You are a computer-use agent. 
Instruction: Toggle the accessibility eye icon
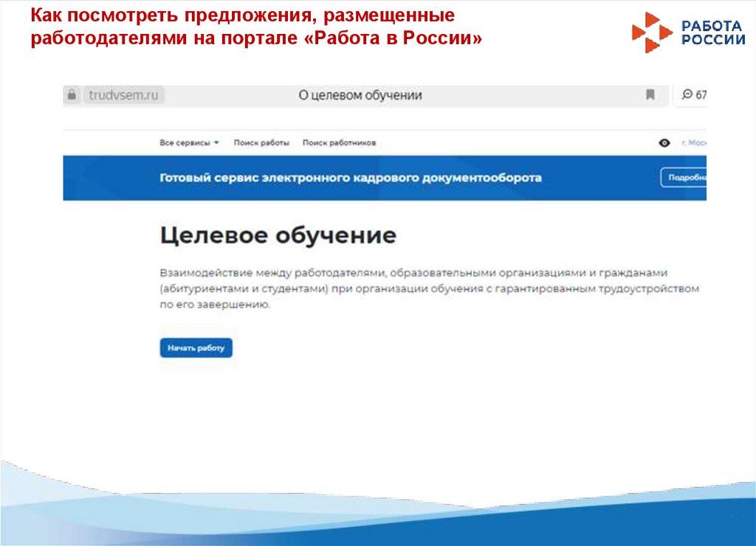click(x=664, y=143)
